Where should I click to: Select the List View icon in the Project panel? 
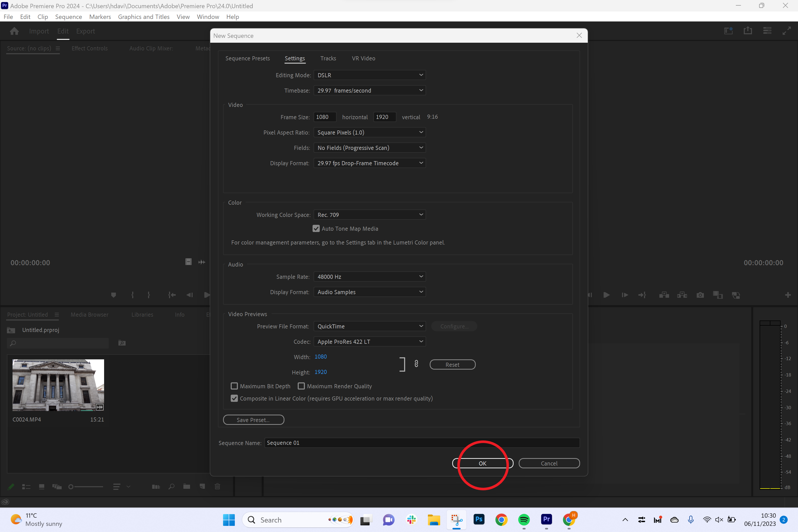click(x=26, y=486)
